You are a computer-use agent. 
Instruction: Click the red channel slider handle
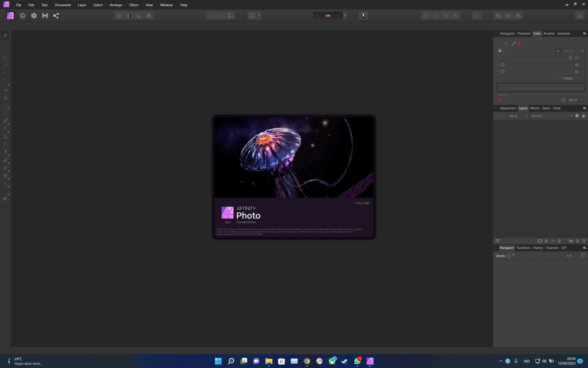pyautogui.click(x=570, y=58)
